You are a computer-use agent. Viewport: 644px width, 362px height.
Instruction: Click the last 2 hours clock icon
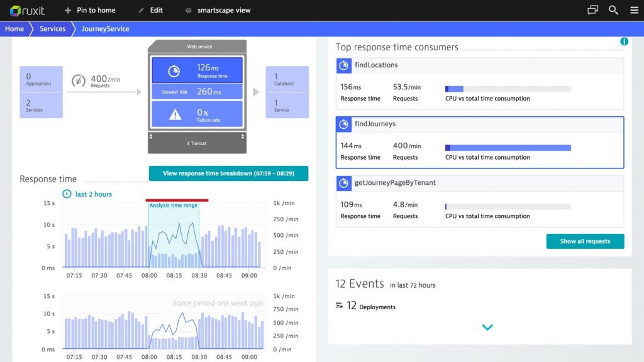click(x=67, y=194)
